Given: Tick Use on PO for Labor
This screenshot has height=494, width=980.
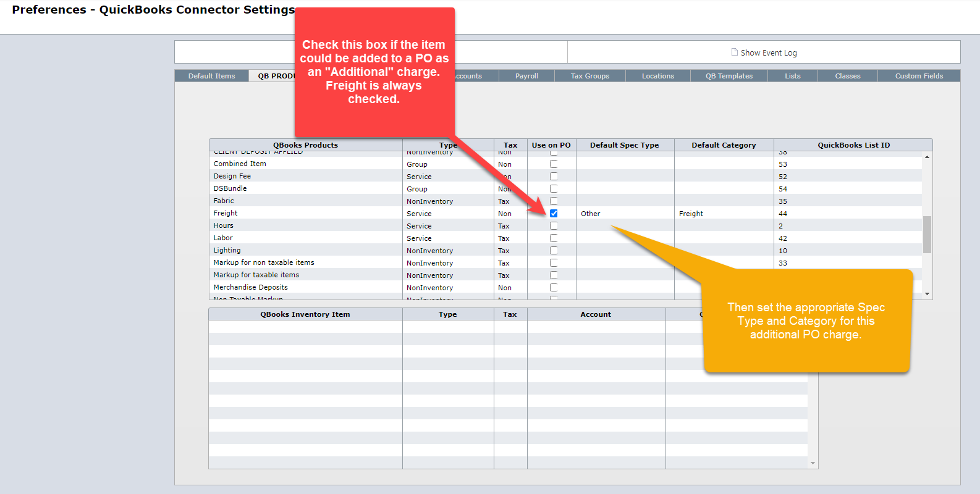Looking at the screenshot, I should pyautogui.click(x=554, y=238).
